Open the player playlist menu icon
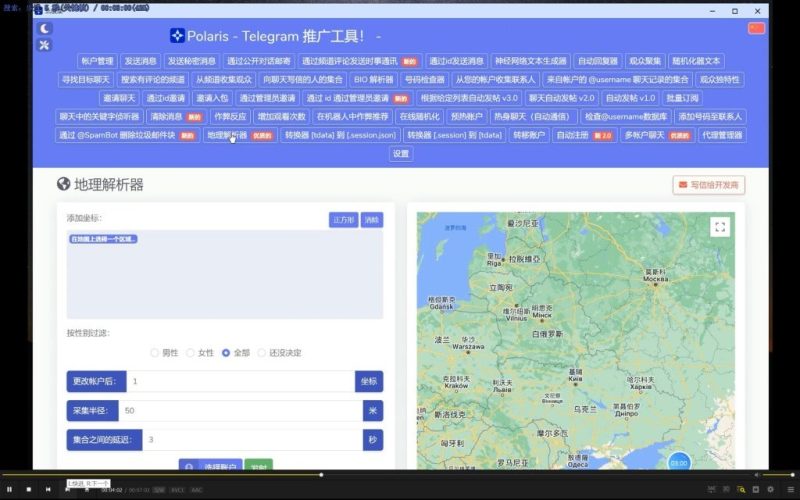This screenshot has width=800, height=500. (x=790, y=489)
